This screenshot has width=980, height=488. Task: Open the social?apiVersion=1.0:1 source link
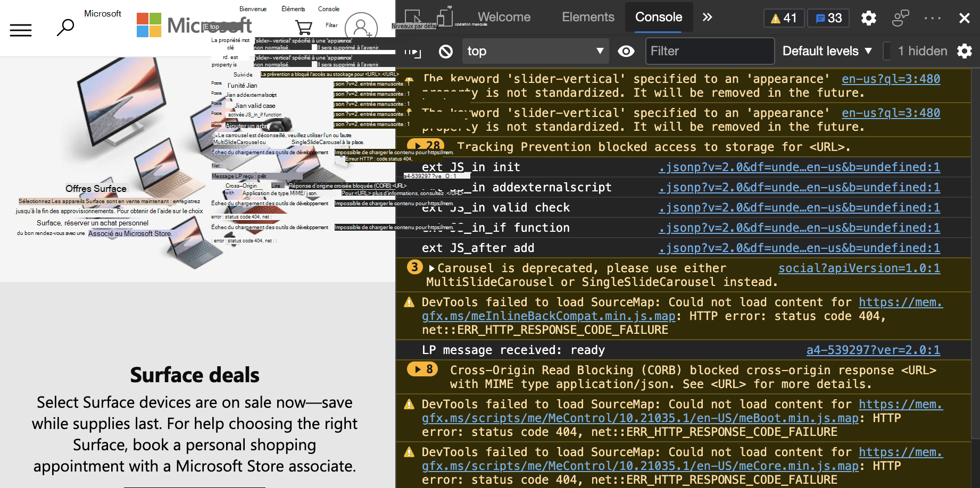coord(859,268)
